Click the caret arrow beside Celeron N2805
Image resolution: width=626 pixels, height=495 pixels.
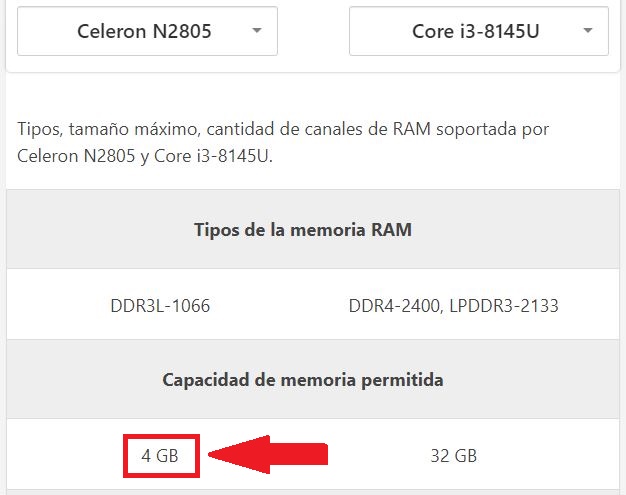coord(257,30)
